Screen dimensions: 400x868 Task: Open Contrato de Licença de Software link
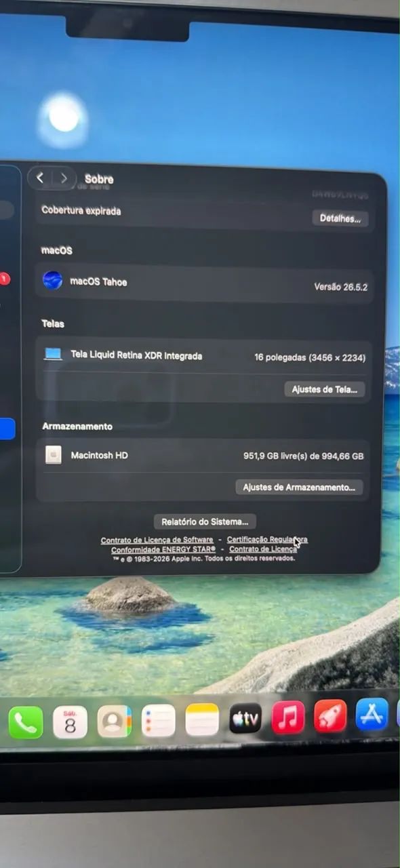pos(157,540)
